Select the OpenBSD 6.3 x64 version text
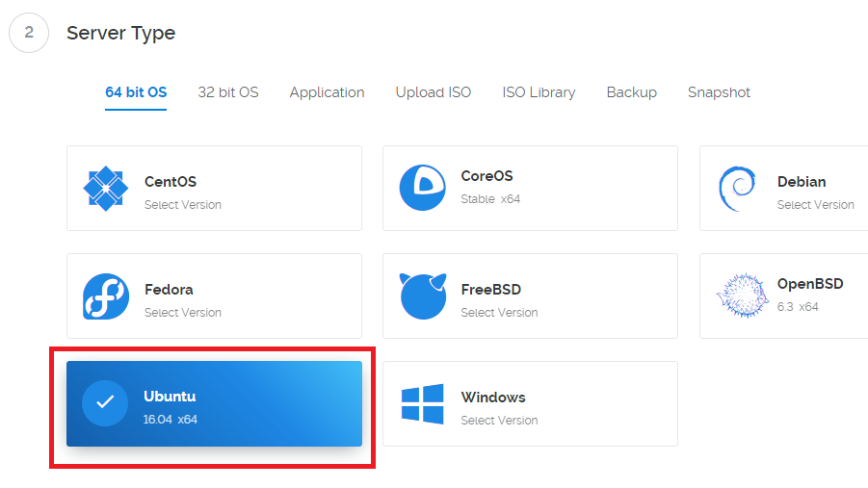The height and width of the screenshot is (488, 868). (x=798, y=307)
